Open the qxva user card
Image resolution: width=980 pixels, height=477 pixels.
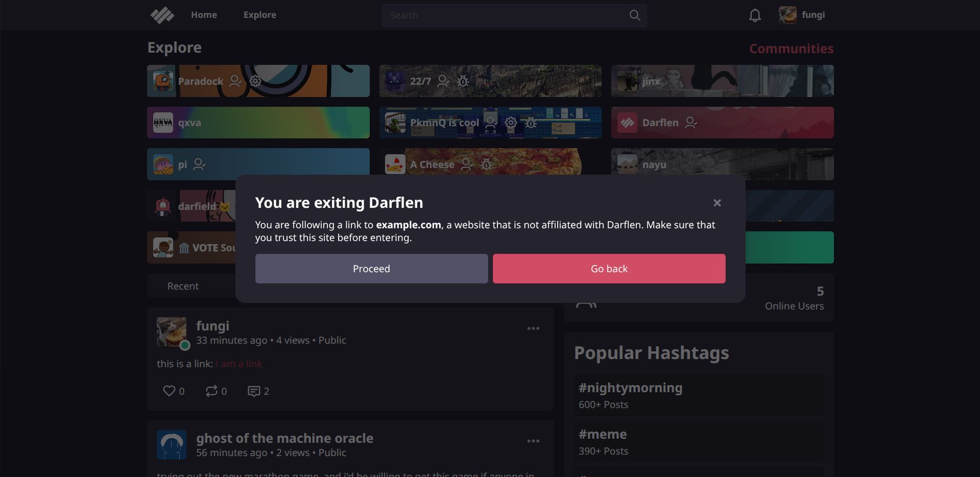coord(258,123)
